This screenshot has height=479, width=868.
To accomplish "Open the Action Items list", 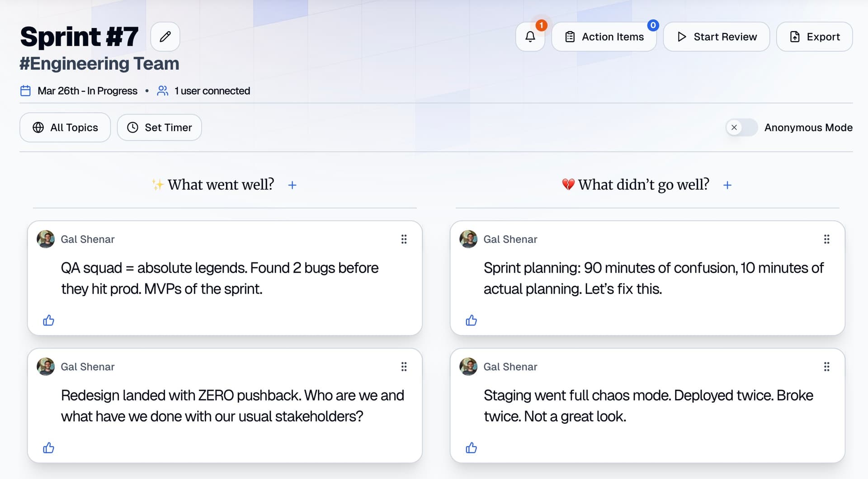I will (x=604, y=37).
